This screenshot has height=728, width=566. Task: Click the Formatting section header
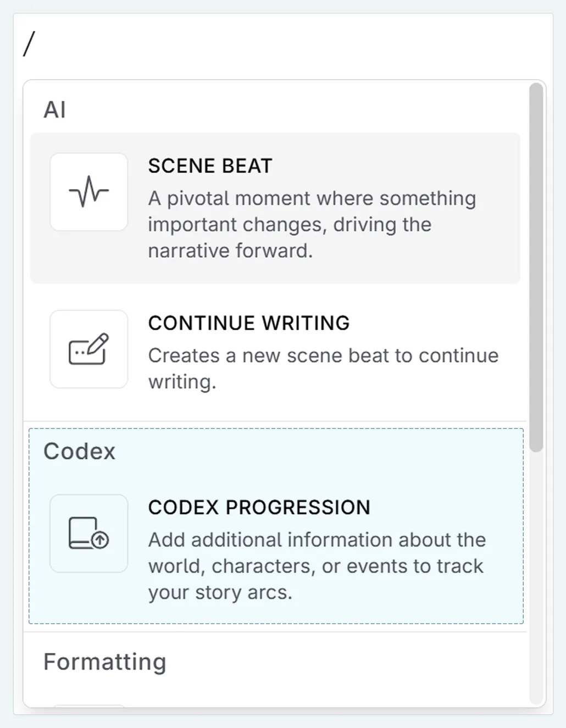coord(105,662)
